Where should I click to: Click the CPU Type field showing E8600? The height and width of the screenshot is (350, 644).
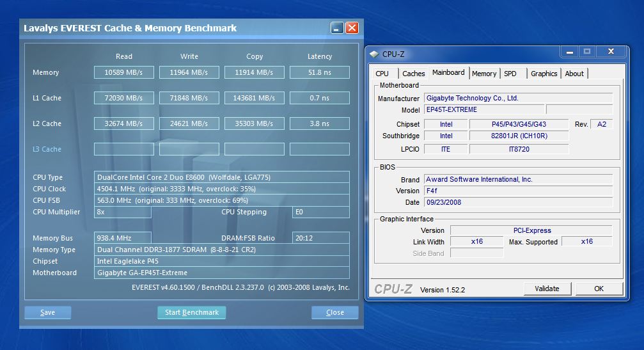pos(222,177)
